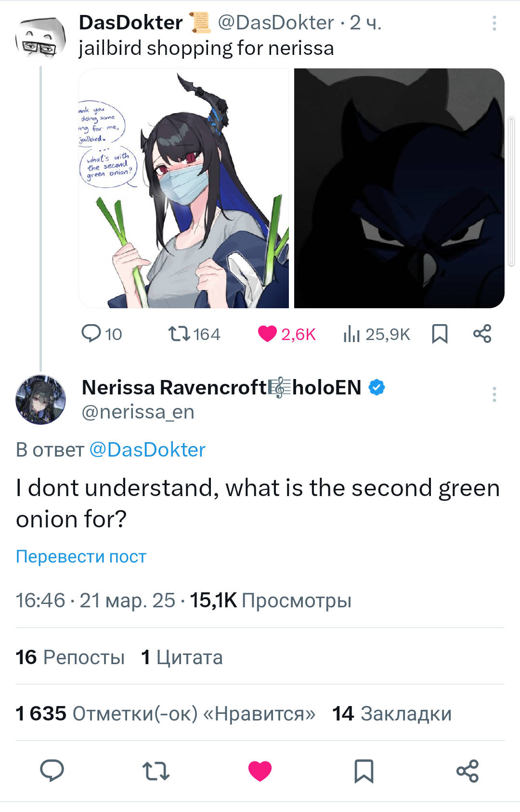Viewport: 520px width, 812px height.
Task: Bookmark DasDokter's post
Action: [x=440, y=334]
